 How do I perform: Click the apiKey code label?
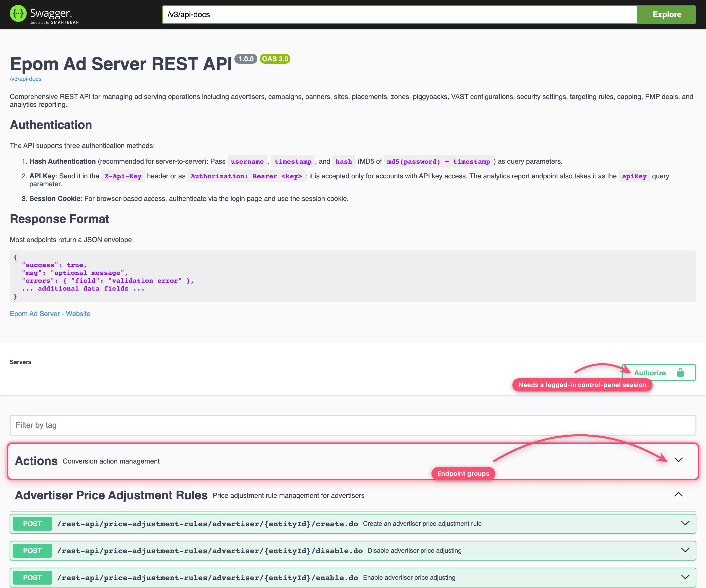634,176
